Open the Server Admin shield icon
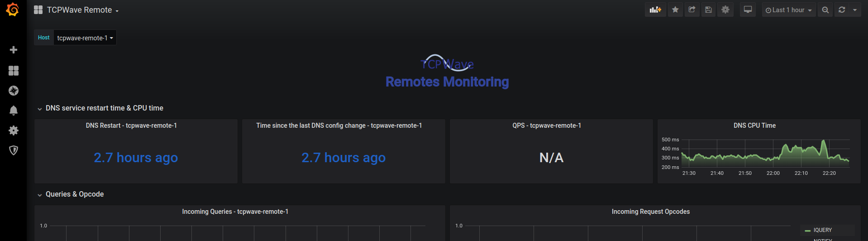 coord(14,150)
